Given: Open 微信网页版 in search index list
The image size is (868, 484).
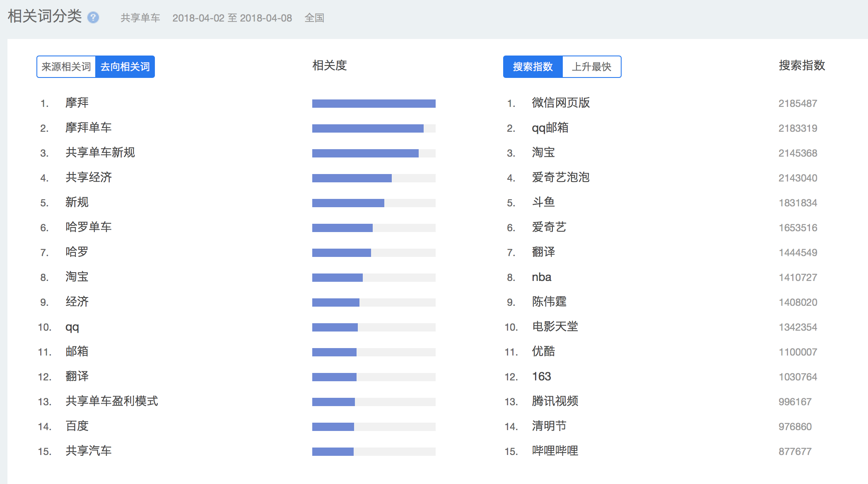Looking at the screenshot, I should (561, 103).
